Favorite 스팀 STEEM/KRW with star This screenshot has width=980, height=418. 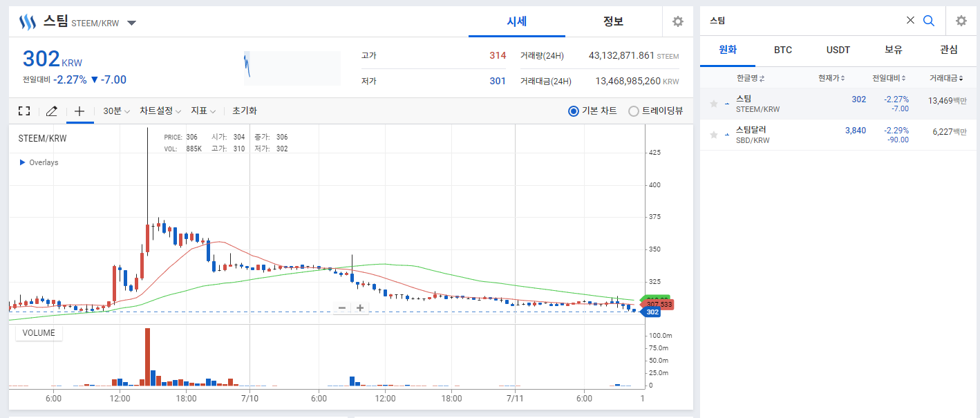(x=714, y=104)
